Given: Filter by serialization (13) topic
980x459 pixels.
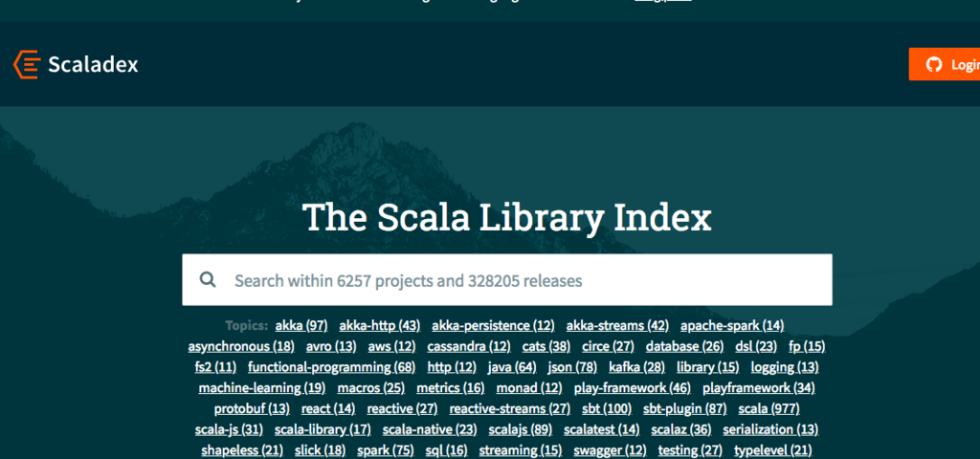Looking at the screenshot, I should [770, 429].
